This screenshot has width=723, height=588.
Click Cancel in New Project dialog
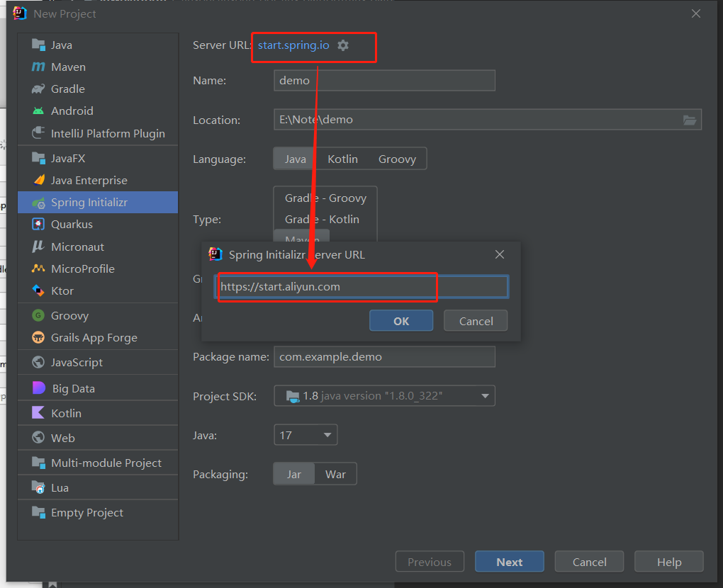pos(589,562)
